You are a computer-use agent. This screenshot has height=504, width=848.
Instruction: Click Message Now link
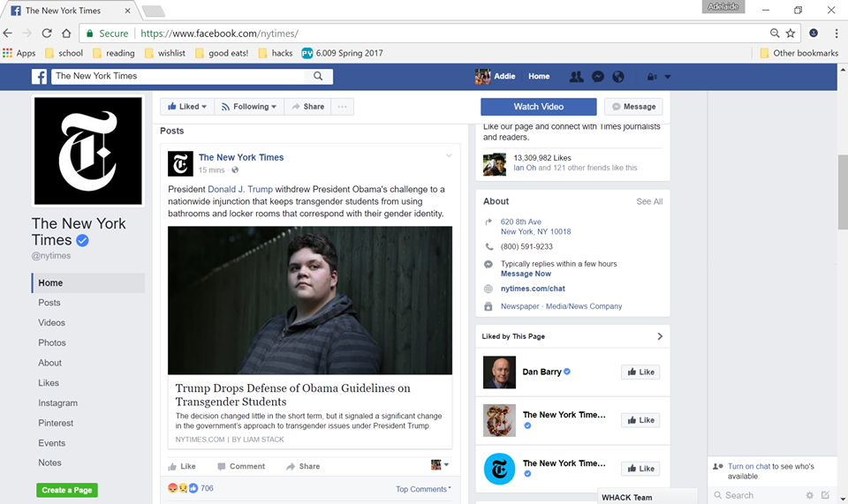pyautogui.click(x=526, y=274)
